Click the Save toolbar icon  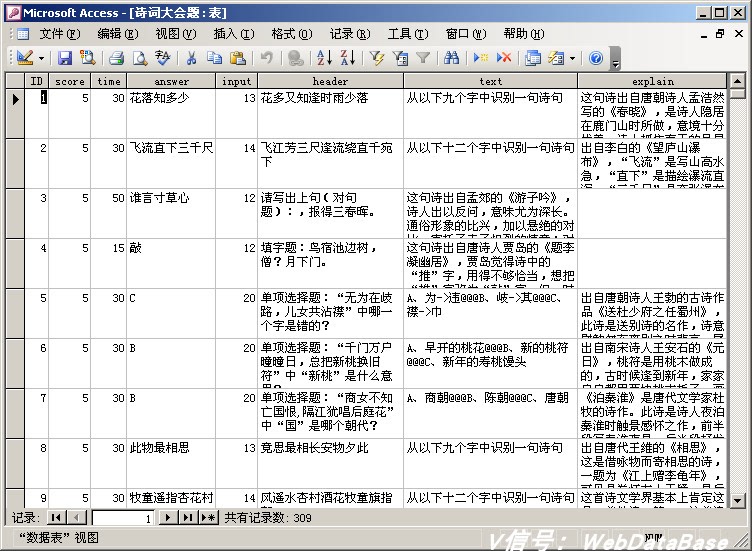coord(65,58)
